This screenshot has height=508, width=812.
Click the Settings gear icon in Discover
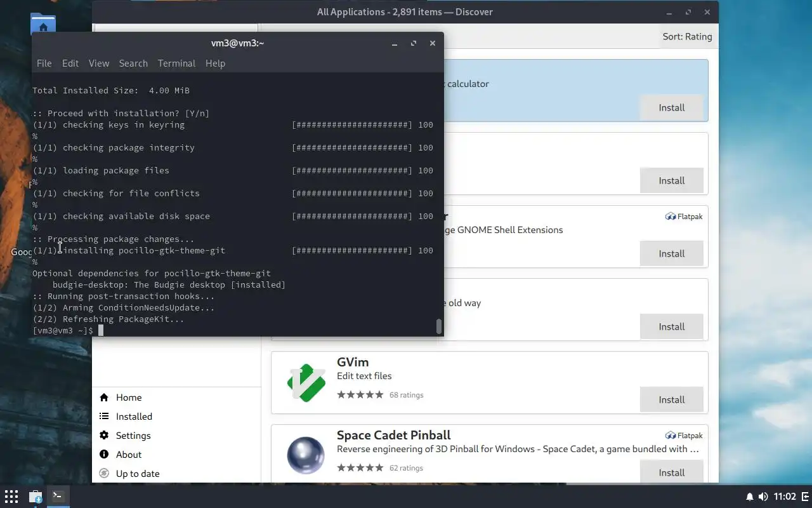pos(104,436)
